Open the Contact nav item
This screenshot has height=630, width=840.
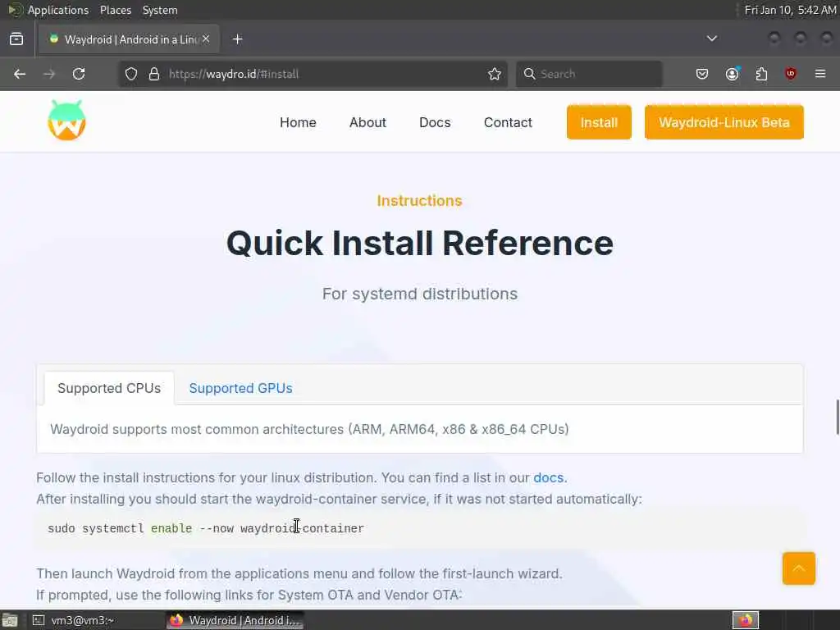508,123
